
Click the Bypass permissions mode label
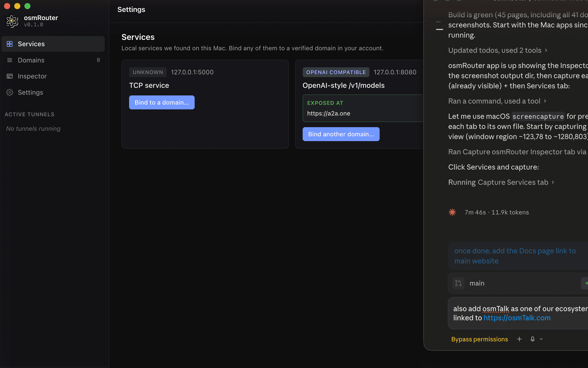(x=479, y=339)
